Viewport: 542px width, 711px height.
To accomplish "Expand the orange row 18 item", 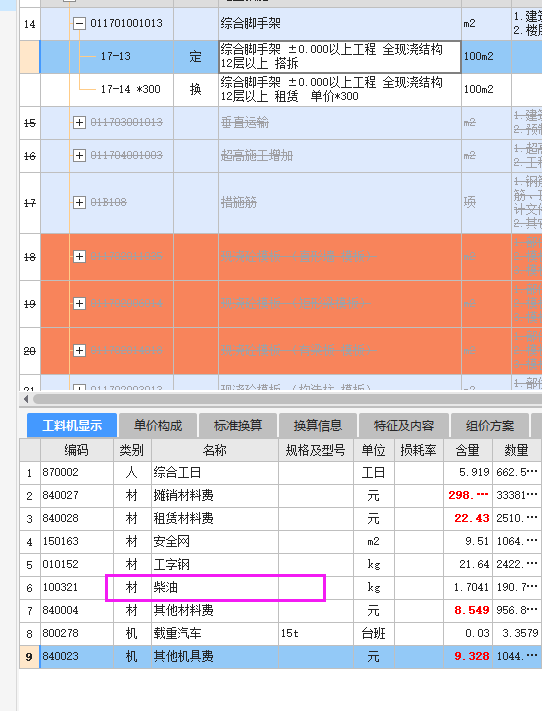I will coord(79,257).
